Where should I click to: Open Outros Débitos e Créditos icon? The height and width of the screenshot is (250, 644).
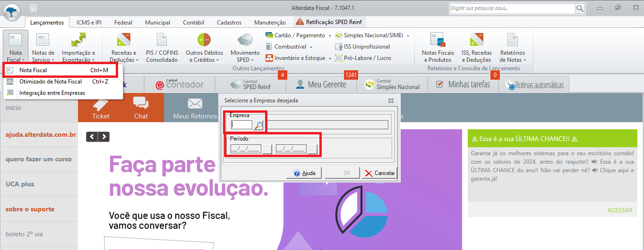tap(204, 47)
